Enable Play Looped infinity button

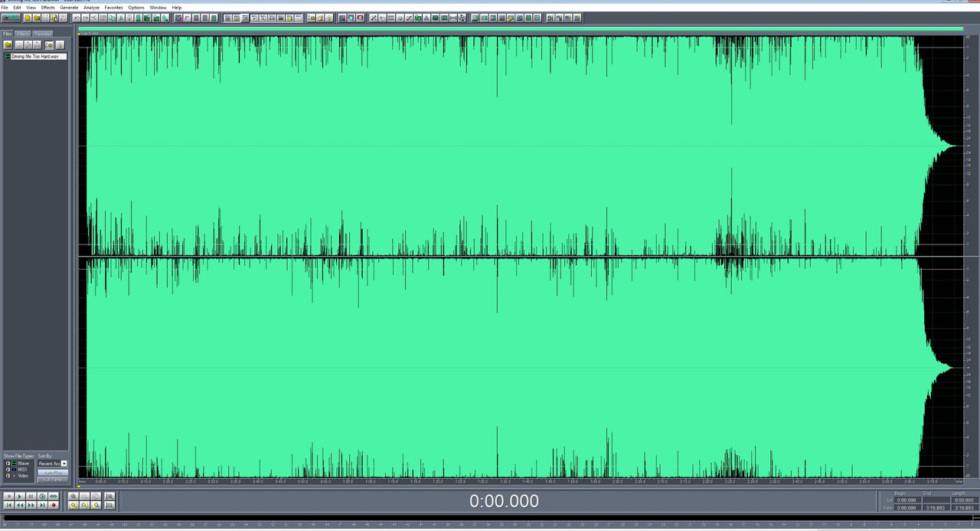54,497
